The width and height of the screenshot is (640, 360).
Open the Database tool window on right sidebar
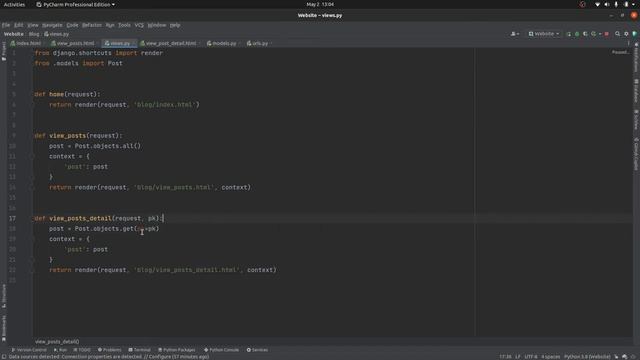pos(636,91)
